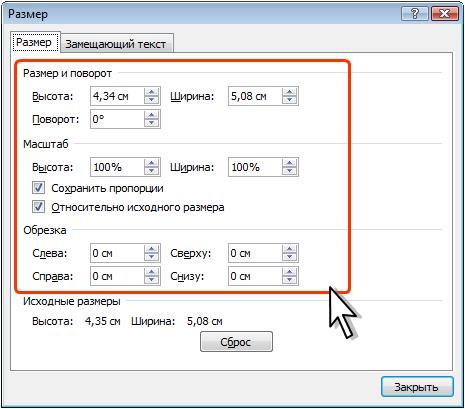Open help with question mark icon
The image size is (465, 409).
coord(415,14)
